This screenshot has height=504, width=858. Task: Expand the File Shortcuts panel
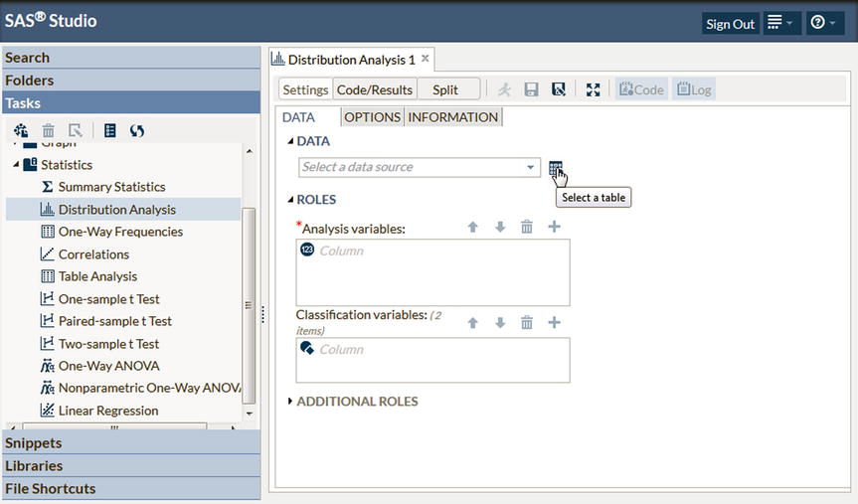131,489
